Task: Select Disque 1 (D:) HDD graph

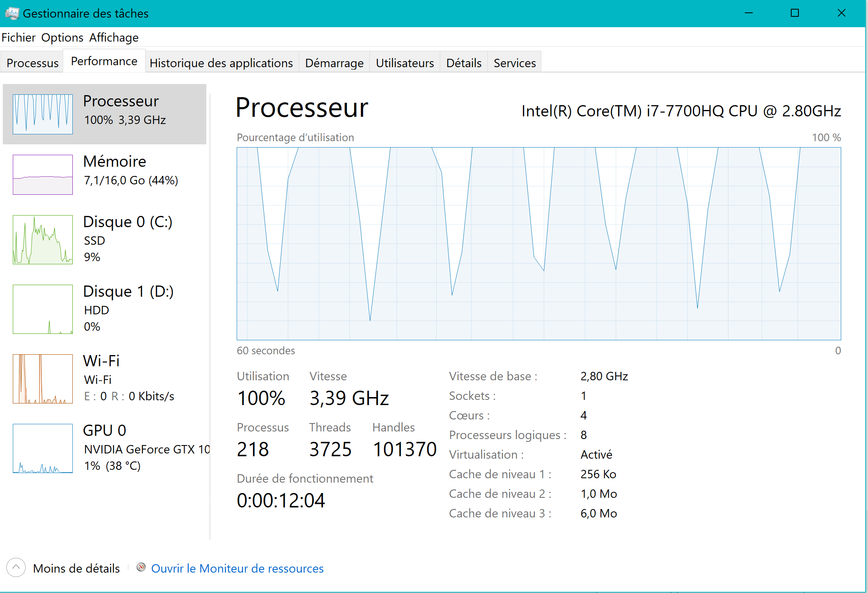Action: click(x=42, y=309)
